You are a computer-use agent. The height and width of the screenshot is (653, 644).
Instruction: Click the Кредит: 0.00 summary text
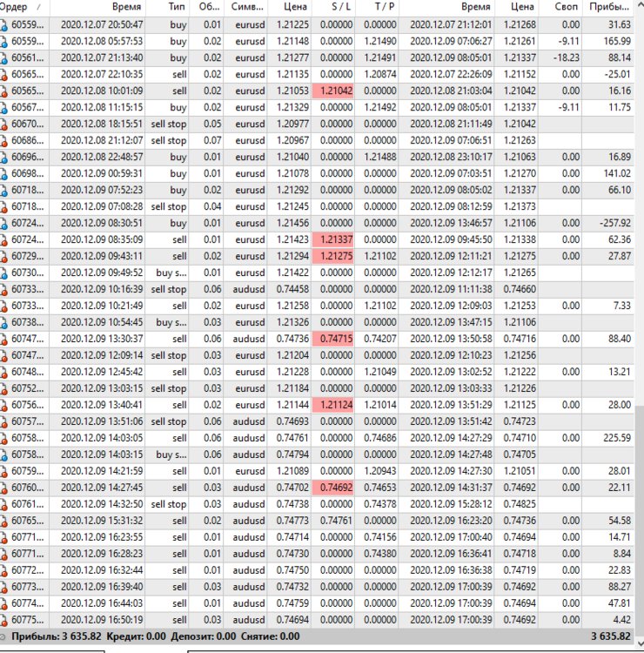136,636
